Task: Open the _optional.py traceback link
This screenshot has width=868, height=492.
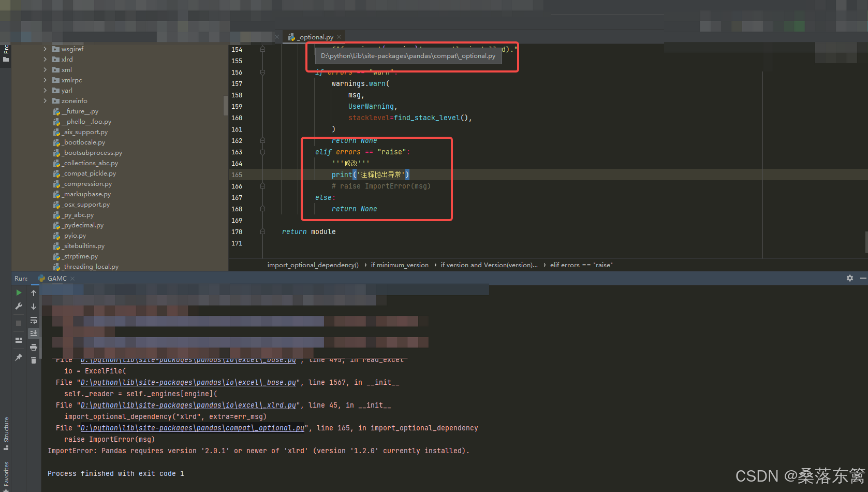Action: pyautogui.click(x=192, y=428)
